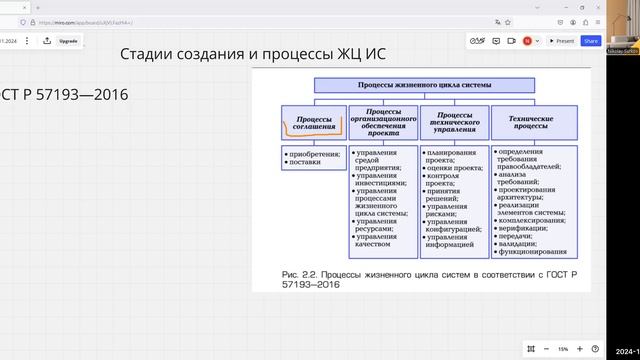Zoom out with the minus button
The width and height of the screenshot is (640, 360).
tap(546, 349)
